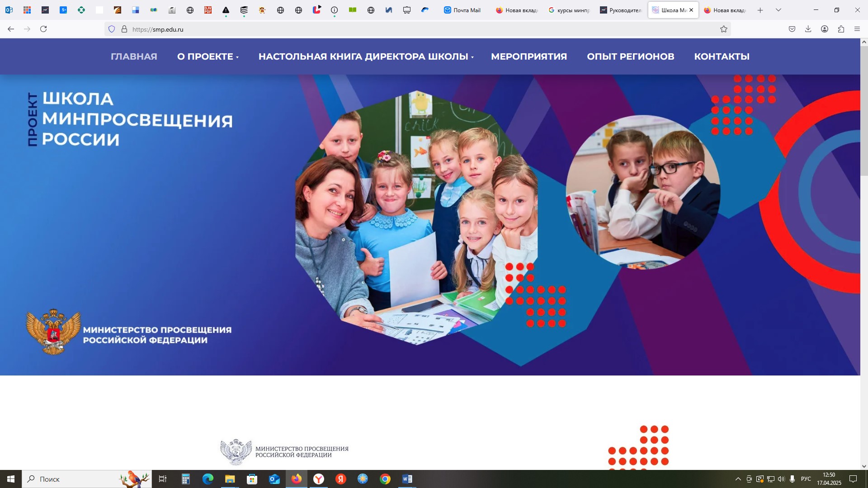The image size is (868, 488).
Task: Click the page vertical scrollbar thumb
Action: point(864,111)
